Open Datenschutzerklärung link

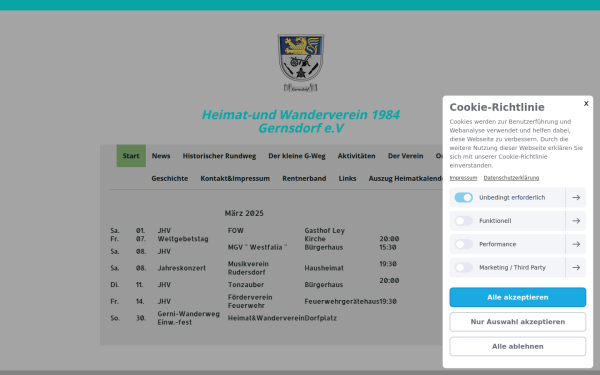click(x=511, y=178)
